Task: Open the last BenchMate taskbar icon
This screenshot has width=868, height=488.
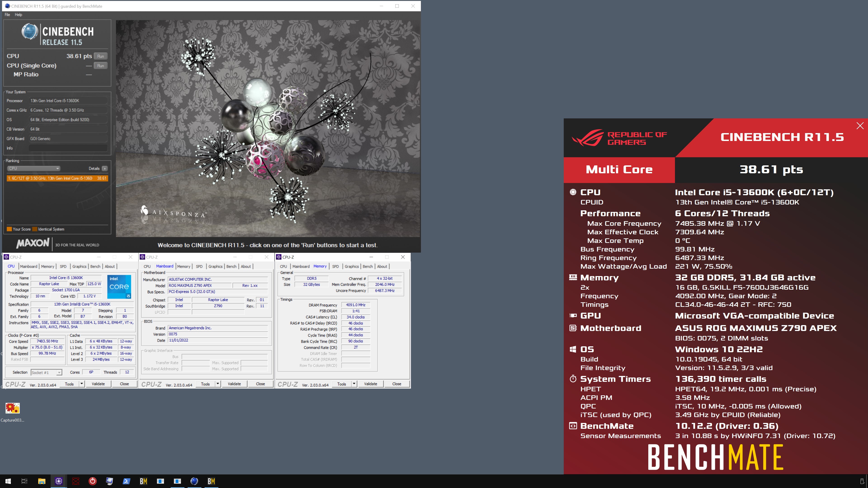Action: [x=211, y=481]
